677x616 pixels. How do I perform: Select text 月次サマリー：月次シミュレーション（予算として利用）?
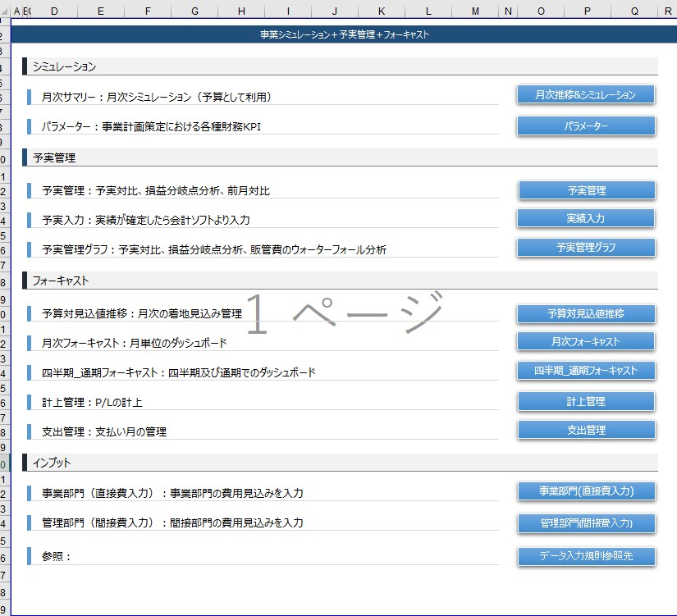[156, 97]
